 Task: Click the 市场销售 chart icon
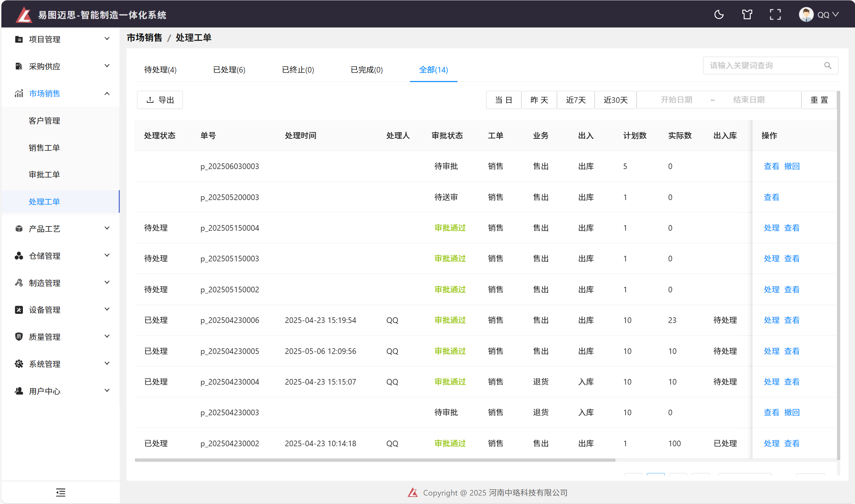pos(19,93)
